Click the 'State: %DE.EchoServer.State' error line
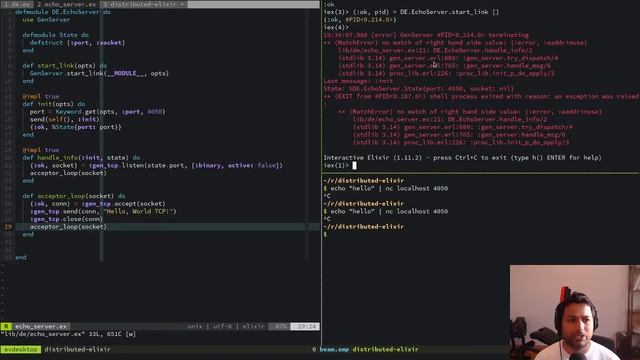The height and width of the screenshot is (360, 640). point(418,89)
